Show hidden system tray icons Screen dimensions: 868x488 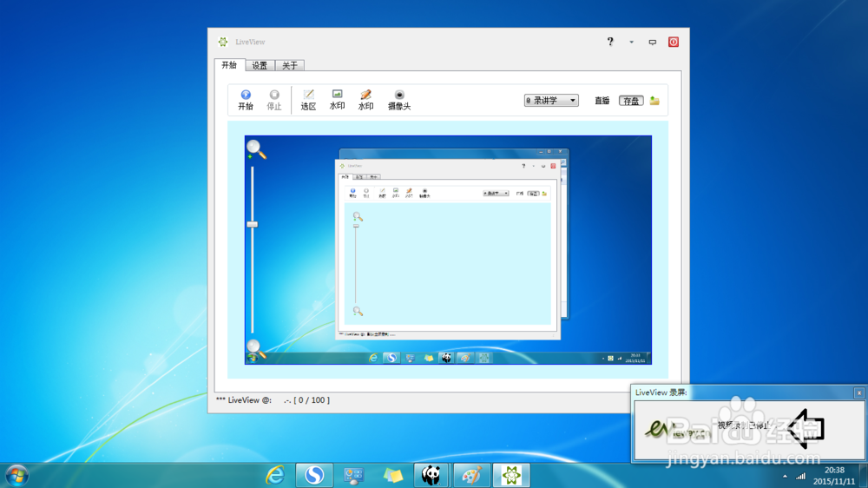coord(785,476)
